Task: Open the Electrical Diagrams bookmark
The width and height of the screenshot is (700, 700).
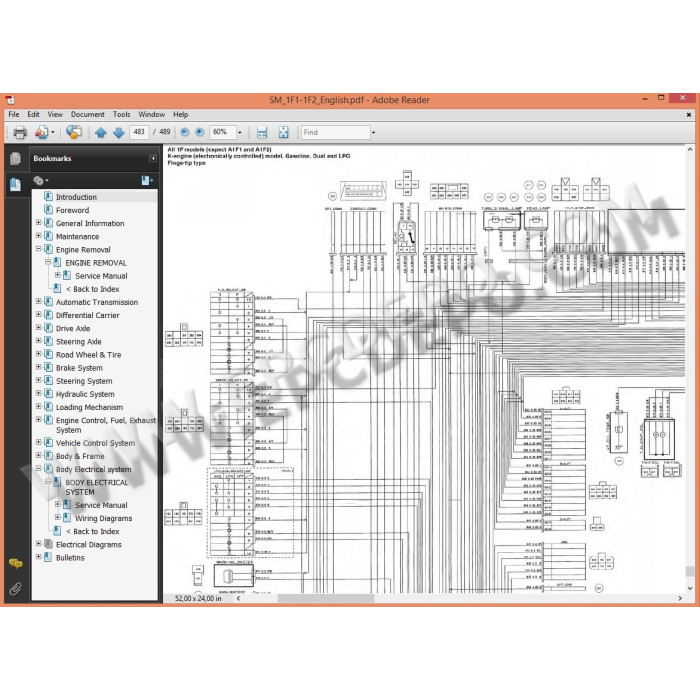Action: 88,545
